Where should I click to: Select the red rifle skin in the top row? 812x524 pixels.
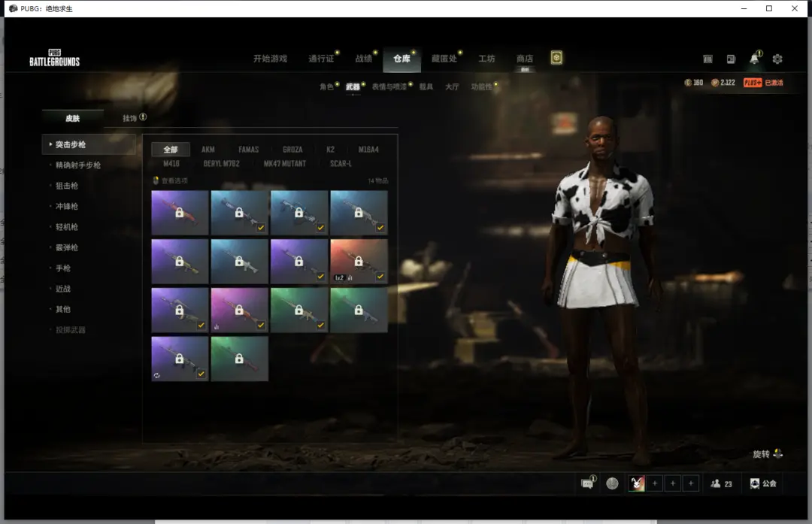(180, 212)
